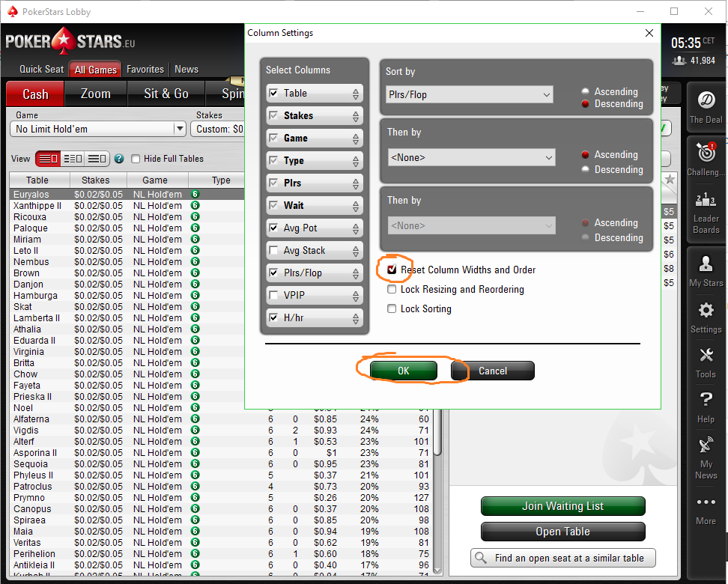This screenshot has height=584, width=728.
Task: Select the Cash games tab
Action: pos(35,94)
